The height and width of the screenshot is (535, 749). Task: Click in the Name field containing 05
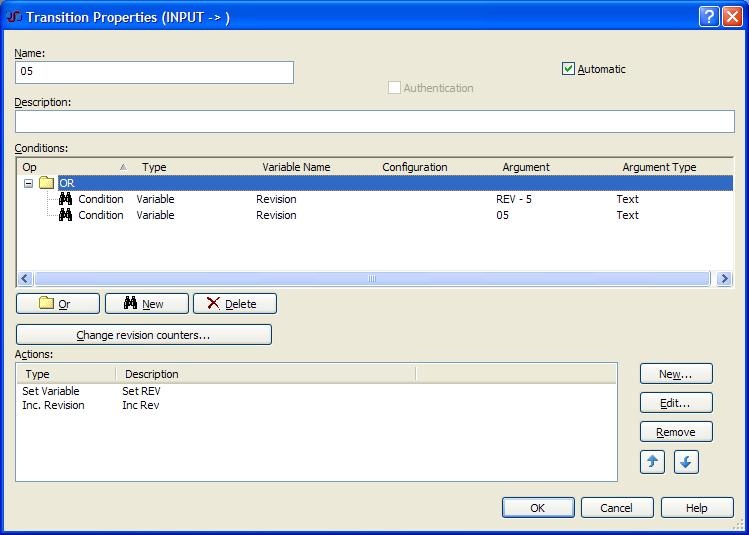154,72
